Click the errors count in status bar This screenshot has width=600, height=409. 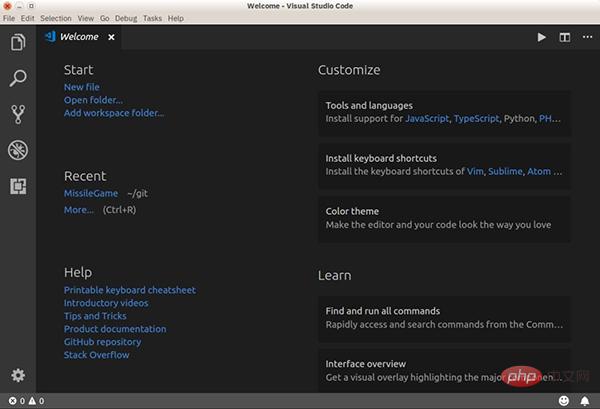(17, 401)
